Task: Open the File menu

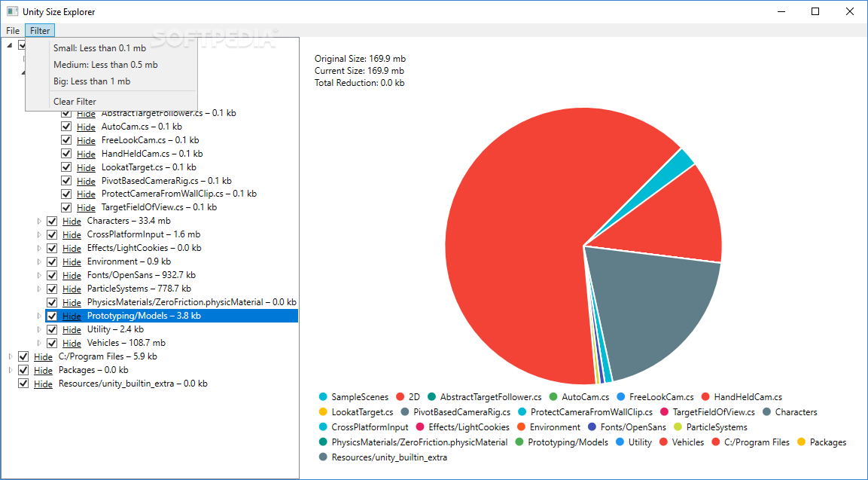Action: (x=13, y=30)
